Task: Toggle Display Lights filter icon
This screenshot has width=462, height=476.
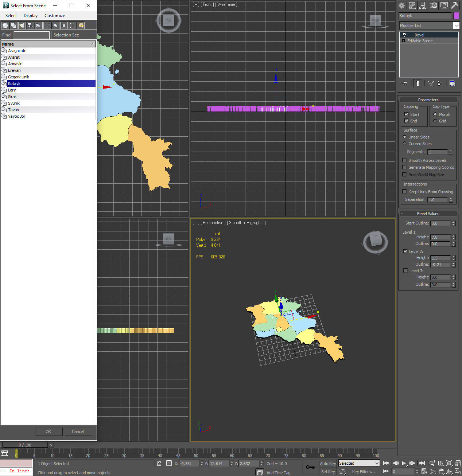Action: 22,26
